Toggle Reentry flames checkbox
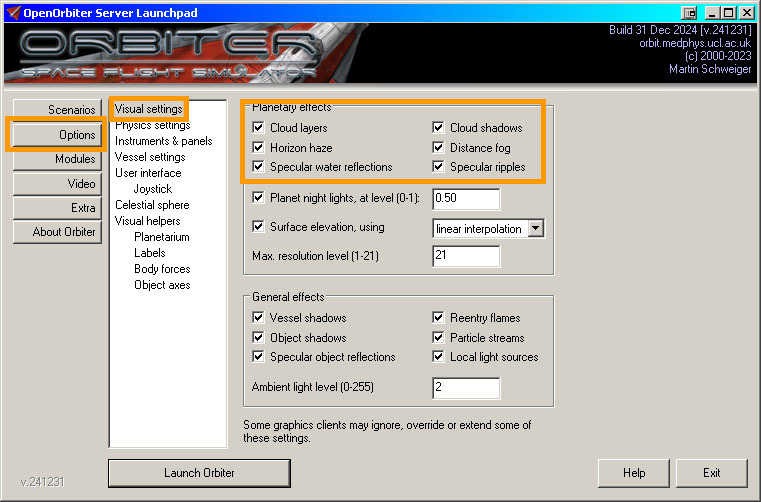This screenshot has height=502, width=761. coord(438,318)
